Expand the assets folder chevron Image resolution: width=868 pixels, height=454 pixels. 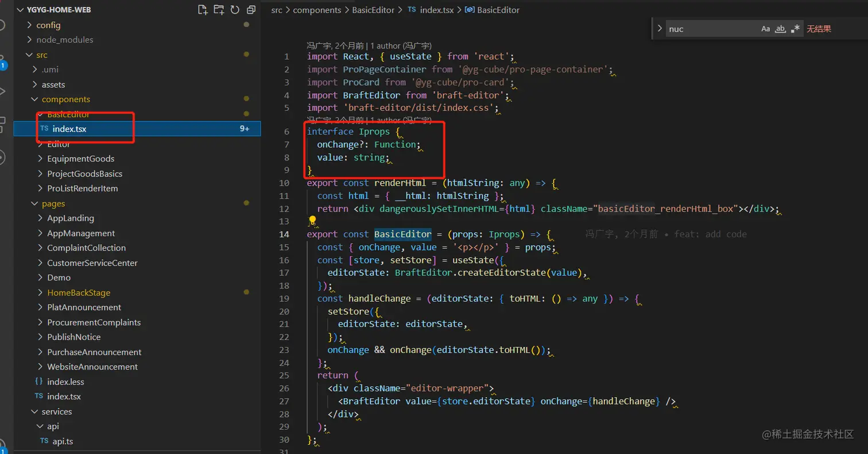[x=35, y=84]
